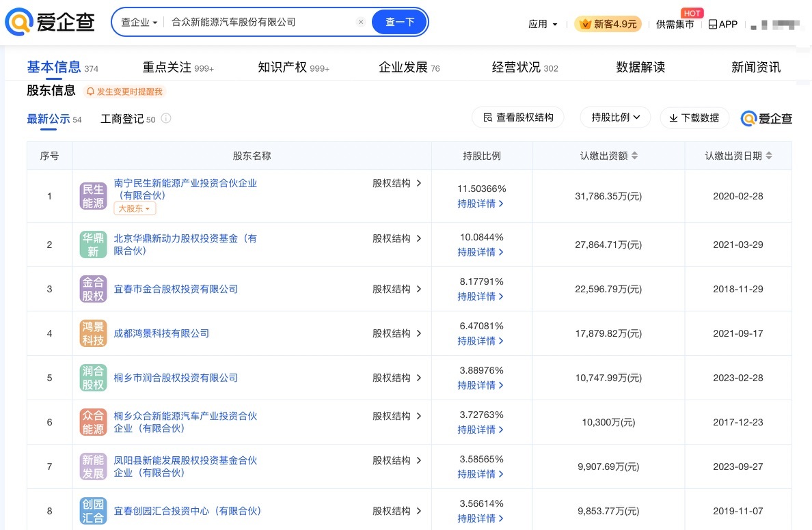Image resolution: width=812 pixels, height=530 pixels.
Task: Switch to 数据解读 tab
Action: coord(640,68)
